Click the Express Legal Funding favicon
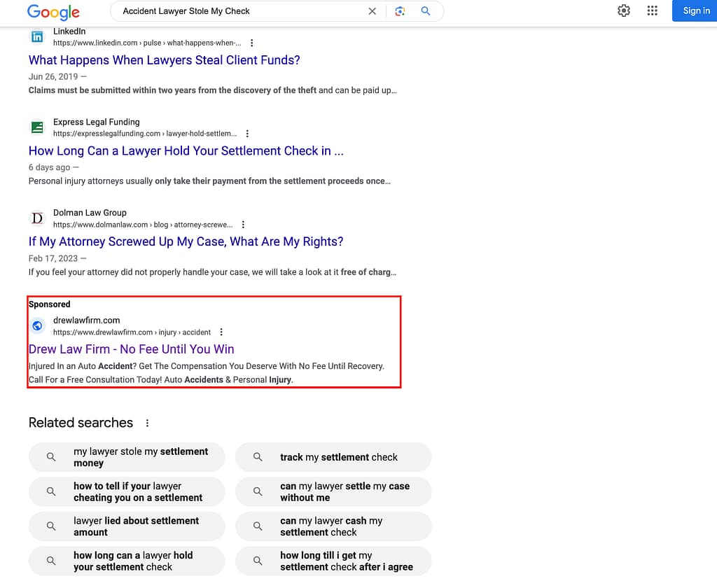Screen dimensions: 717x588 [37, 127]
